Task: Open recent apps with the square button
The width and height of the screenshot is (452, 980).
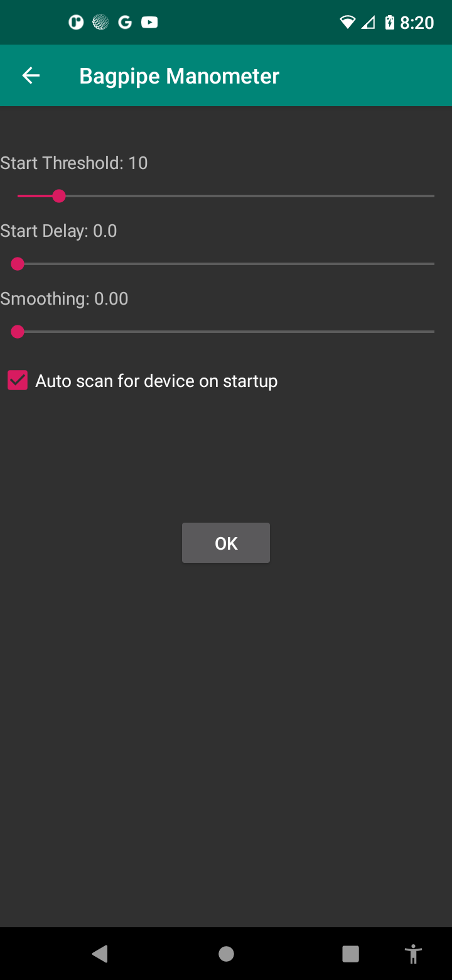Action: [350, 954]
